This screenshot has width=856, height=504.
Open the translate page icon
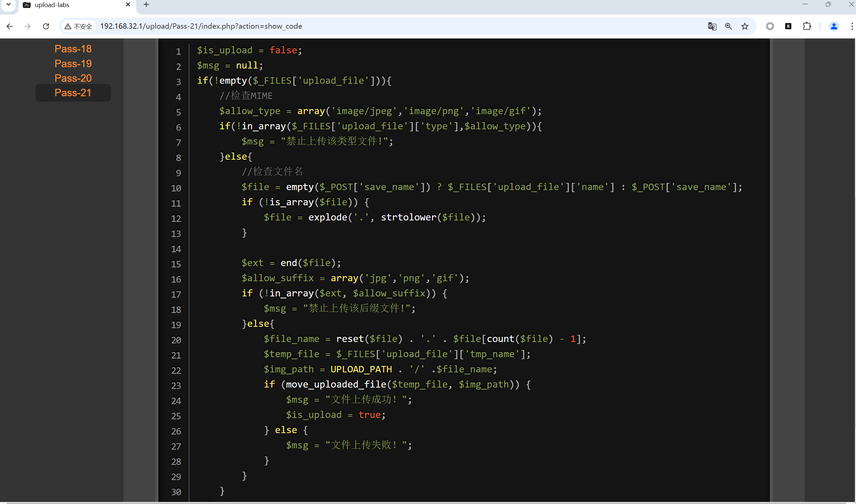(x=712, y=26)
